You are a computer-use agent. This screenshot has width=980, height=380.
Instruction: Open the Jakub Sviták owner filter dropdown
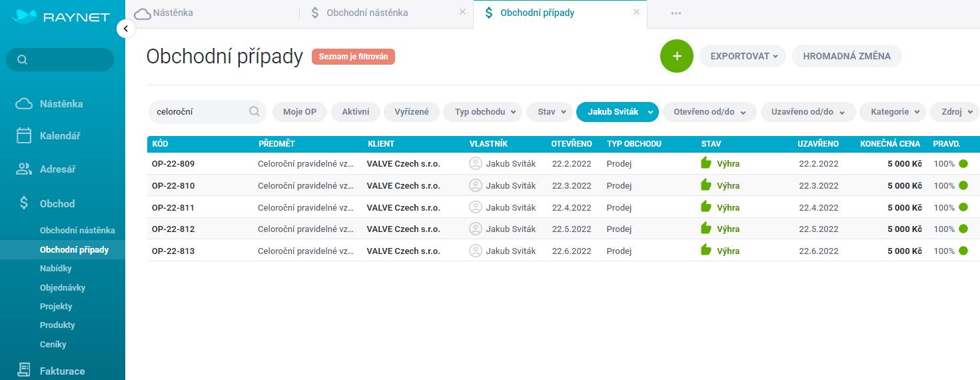pyautogui.click(x=618, y=112)
